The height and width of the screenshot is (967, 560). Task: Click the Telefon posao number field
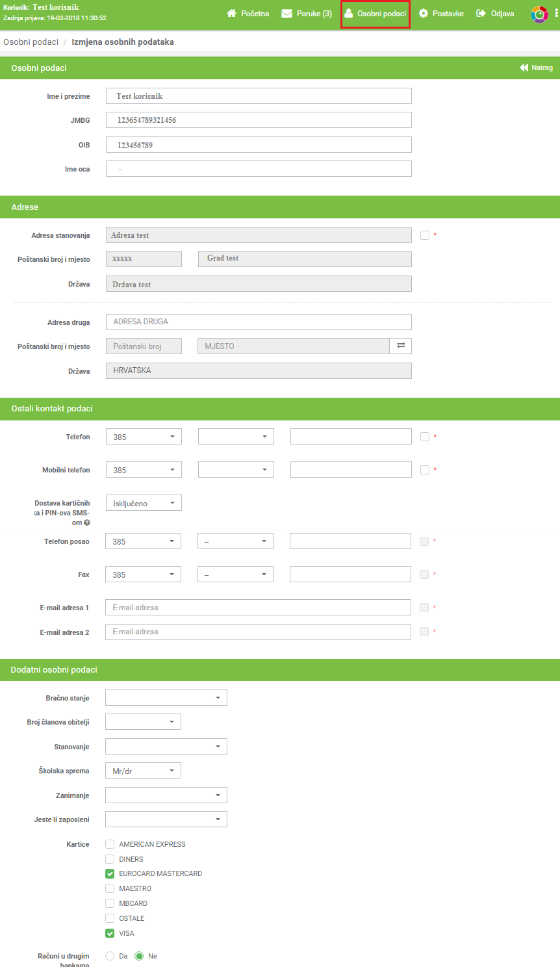pyautogui.click(x=350, y=541)
